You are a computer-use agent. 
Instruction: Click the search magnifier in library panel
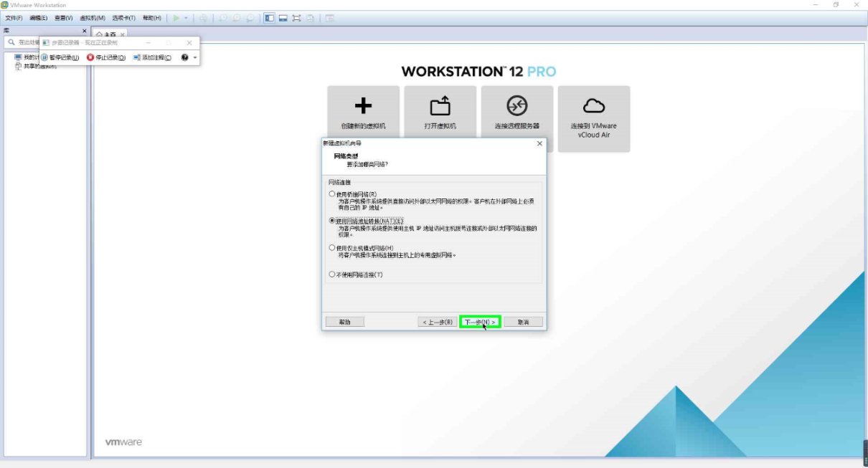click(11, 42)
